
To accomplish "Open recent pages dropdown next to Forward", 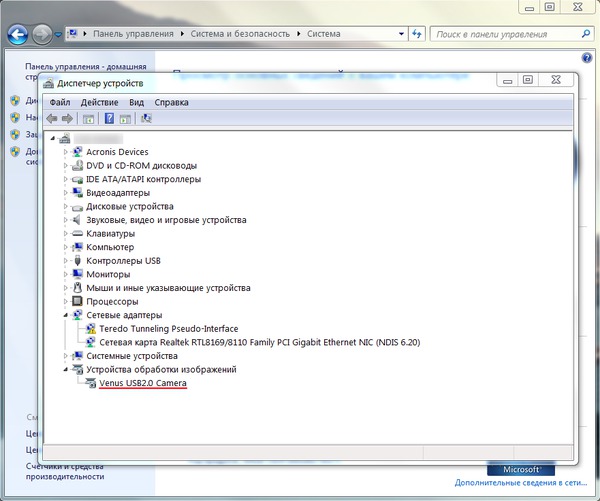I will coord(58,34).
